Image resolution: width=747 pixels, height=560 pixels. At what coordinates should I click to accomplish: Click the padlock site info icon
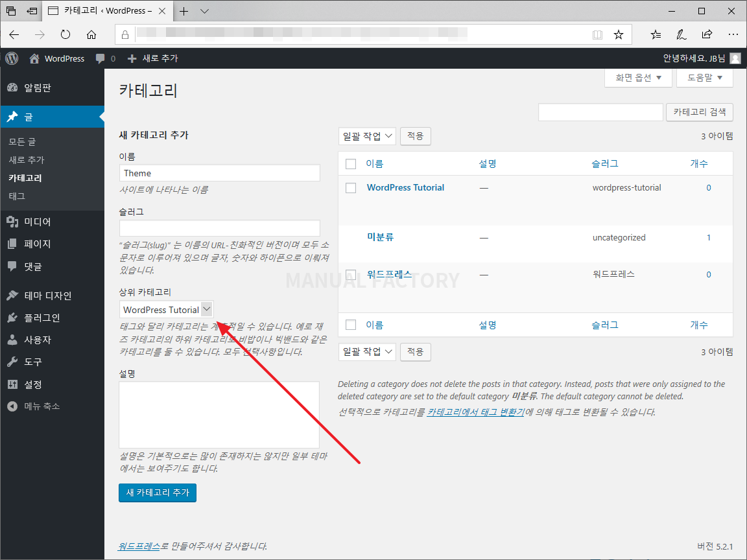coord(124,35)
